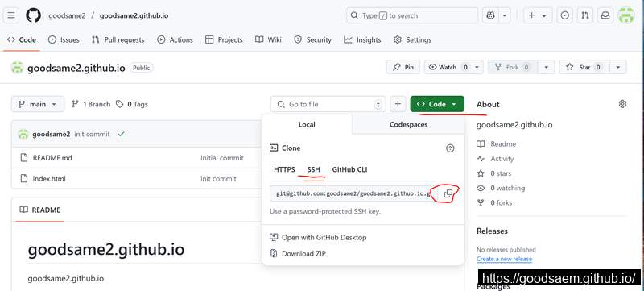Open goodsame2.github.io breadcrumb link
This screenshot has width=644, height=291.
pos(134,16)
